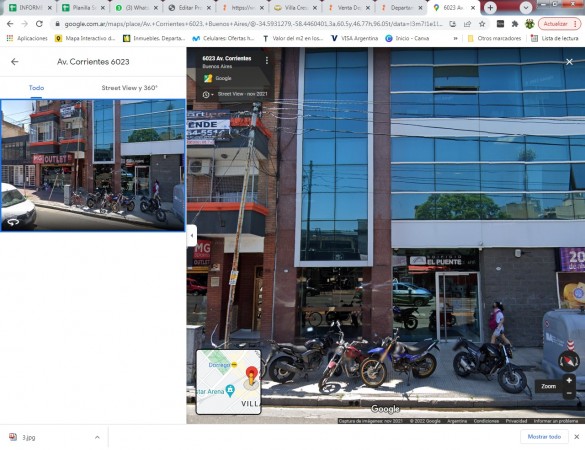Click the Mostrar todo downloads button
Viewport: 585px width, 450px height.
[544, 437]
